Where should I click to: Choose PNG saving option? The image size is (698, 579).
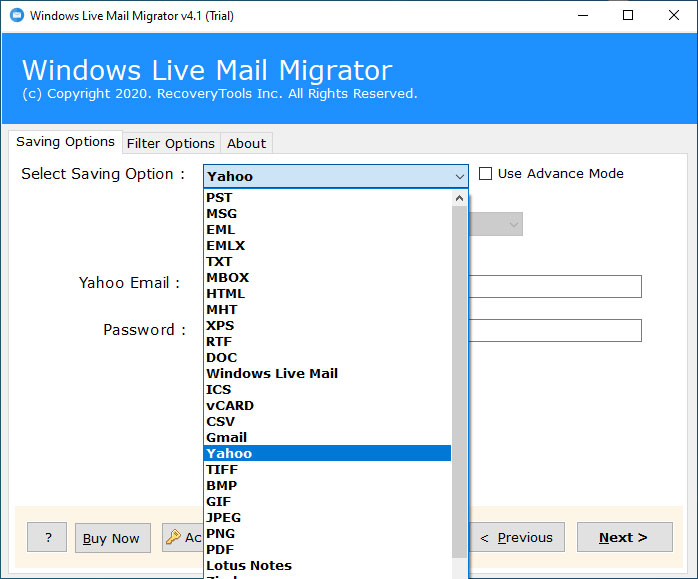[328, 534]
